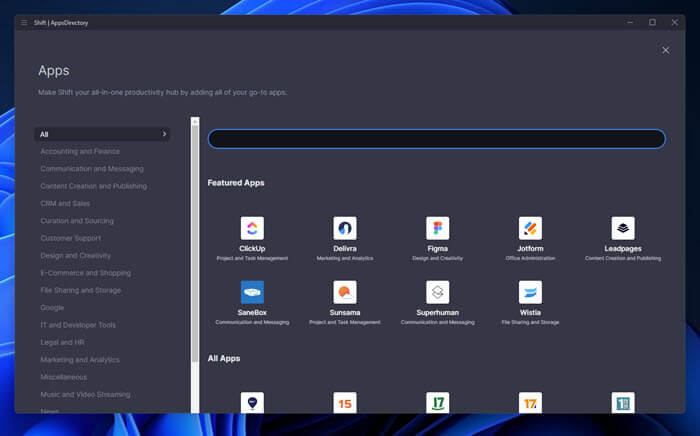Click the Leadpages name label
The width and height of the screenshot is (700, 436).
[623, 249]
